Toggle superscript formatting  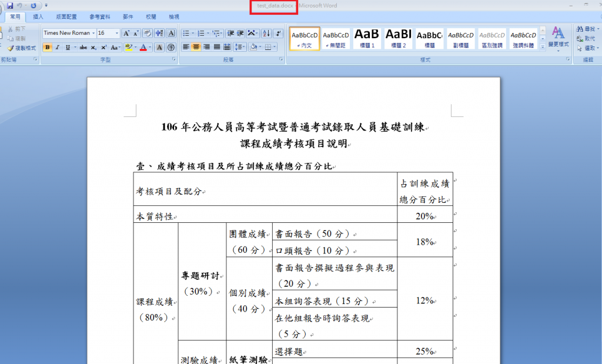[x=103, y=47]
